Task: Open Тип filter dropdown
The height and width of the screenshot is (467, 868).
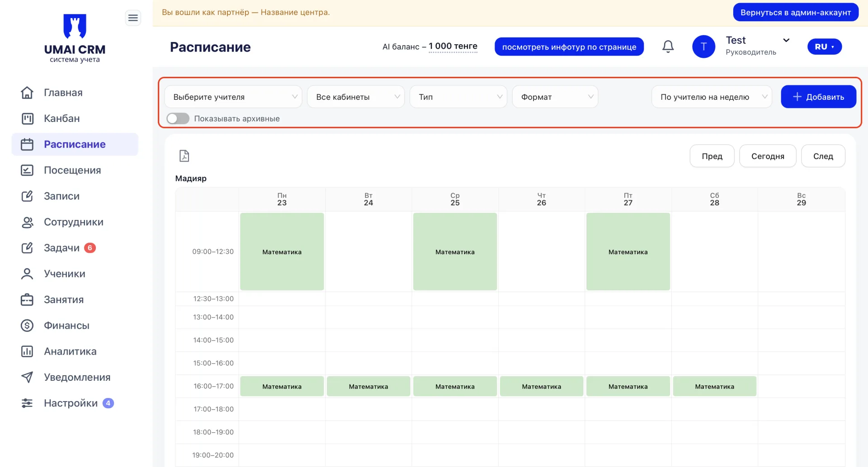Action: click(458, 97)
